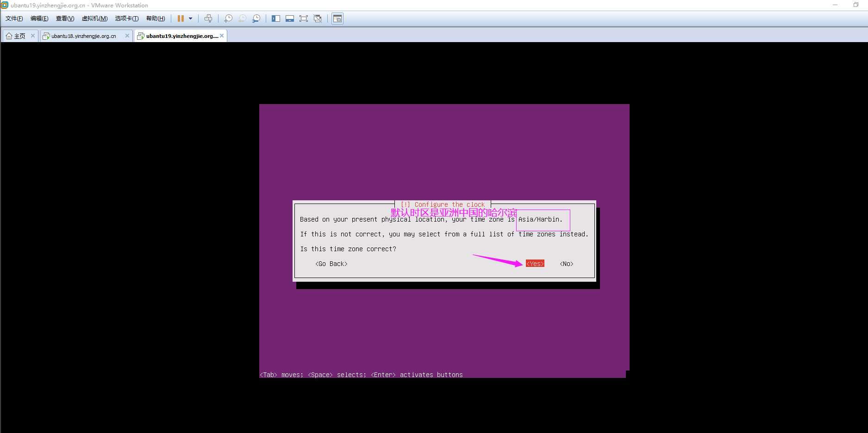868x433 pixels.
Task: Click Send Ctrl+Alt+Del toolbar icon
Action: click(x=208, y=19)
